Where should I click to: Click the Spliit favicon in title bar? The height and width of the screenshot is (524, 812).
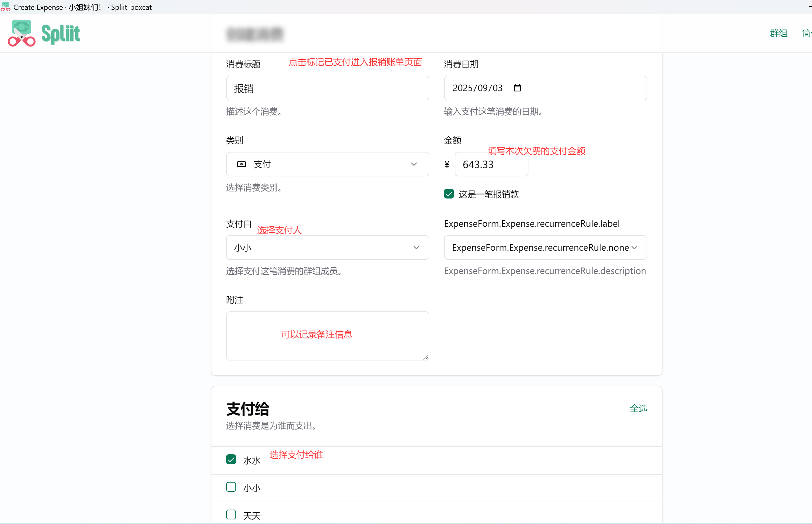point(5,7)
